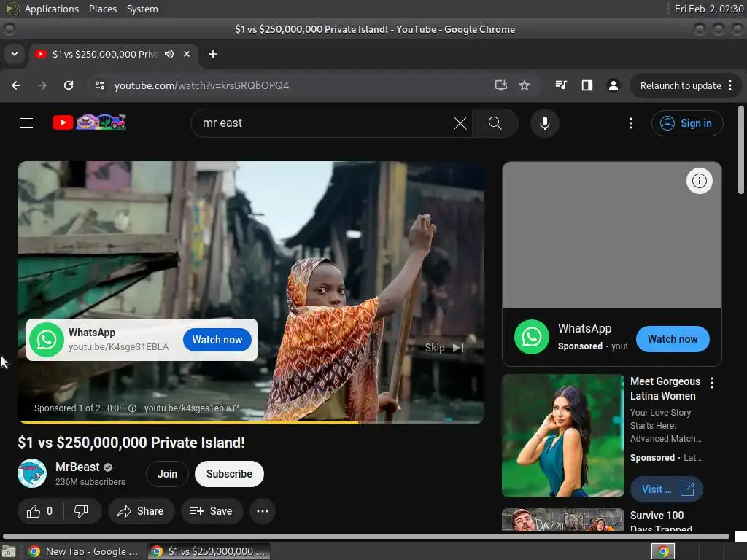Image resolution: width=747 pixels, height=560 pixels.
Task: Open the YouTube guide hamburger menu
Action: (26, 123)
